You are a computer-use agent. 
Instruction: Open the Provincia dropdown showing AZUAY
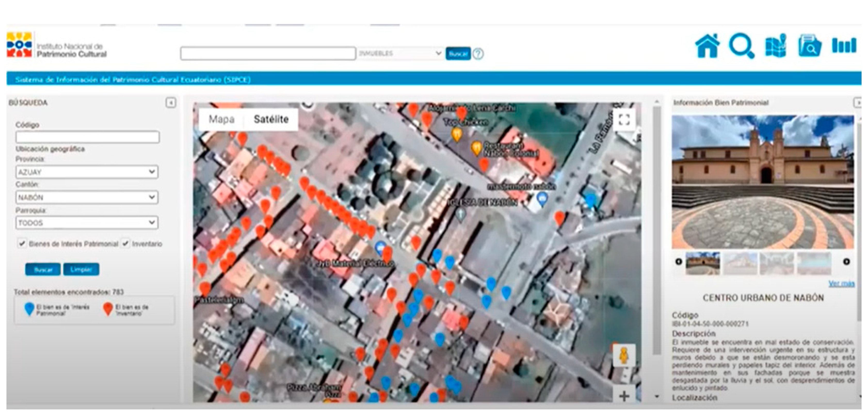[x=87, y=172]
